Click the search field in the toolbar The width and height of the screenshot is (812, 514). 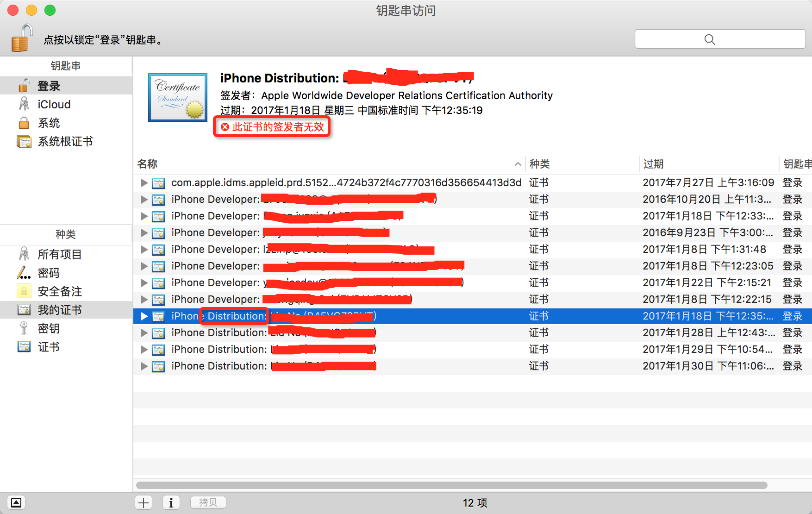point(720,39)
